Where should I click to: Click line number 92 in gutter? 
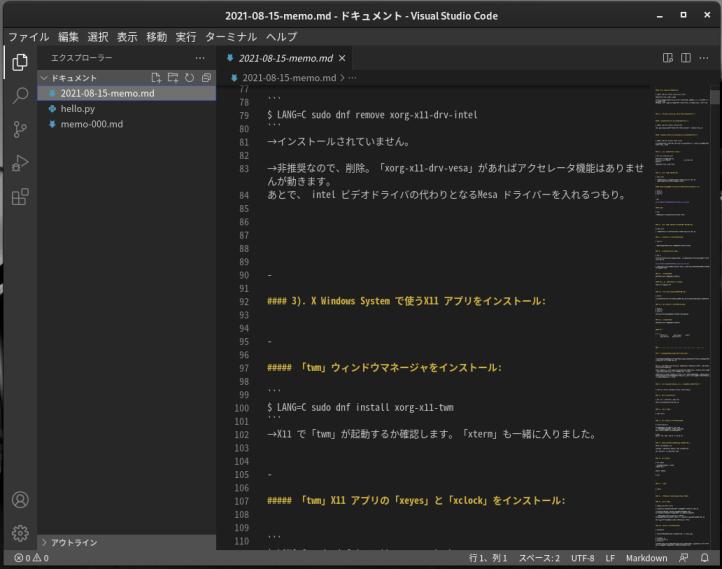tap(244, 302)
